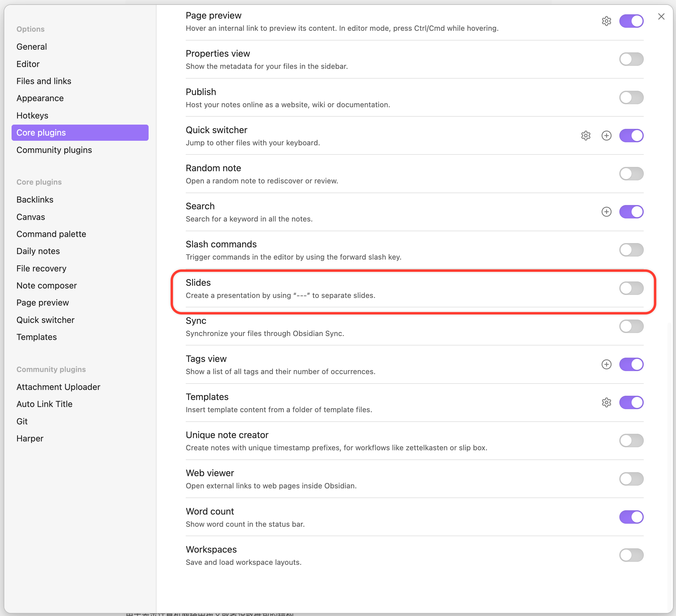Image resolution: width=676 pixels, height=616 pixels.
Task: Open Daily notes plugin settings
Action: click(x=38, y=251)
